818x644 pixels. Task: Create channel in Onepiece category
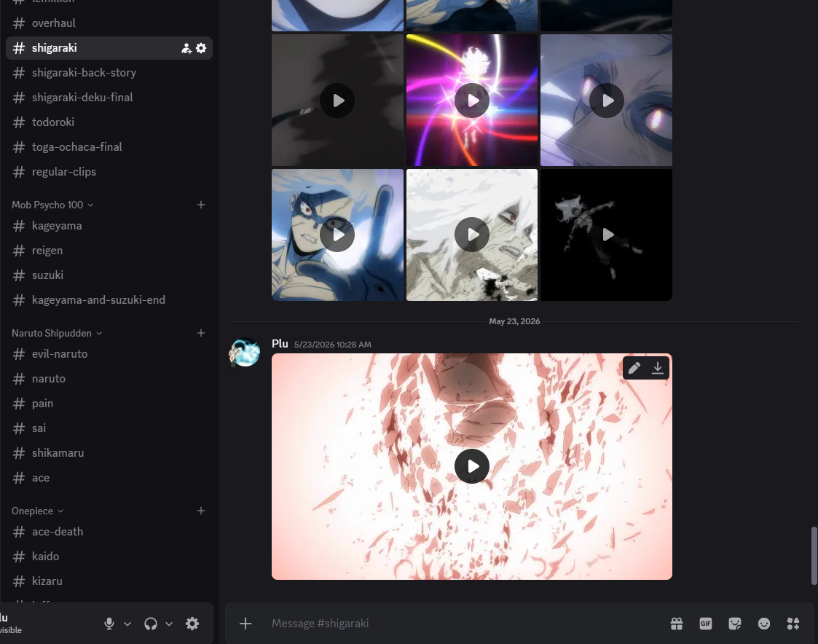click(x=201, y=511)
